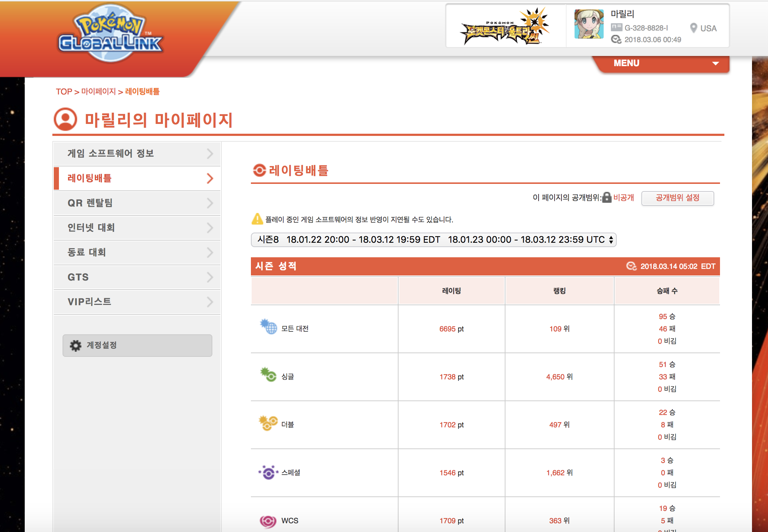Open the 시즌8 season selector dropdown
This screenshot has height=532, width=768.
pos(433,240)
